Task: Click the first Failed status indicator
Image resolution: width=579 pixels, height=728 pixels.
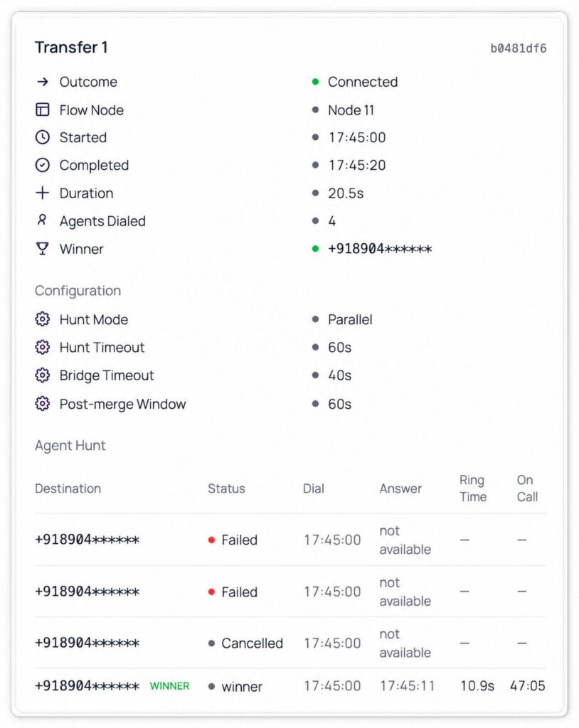Action: pyautogui.click(x=233, y=540)
